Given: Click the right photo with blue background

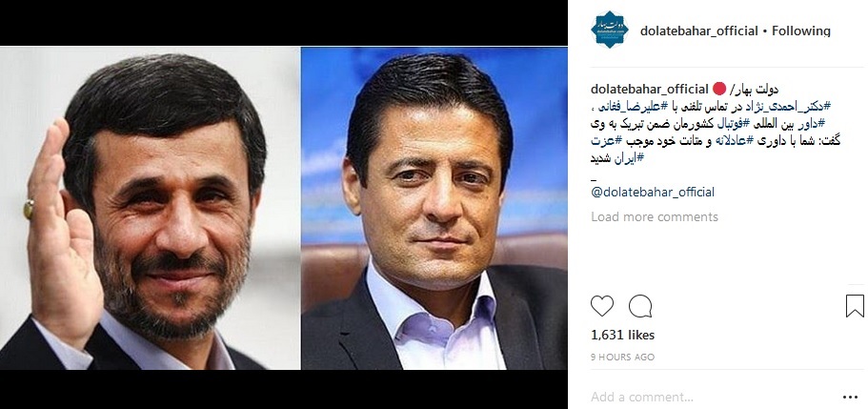Looking at the screenshot, I should click(x=434, y=208).
